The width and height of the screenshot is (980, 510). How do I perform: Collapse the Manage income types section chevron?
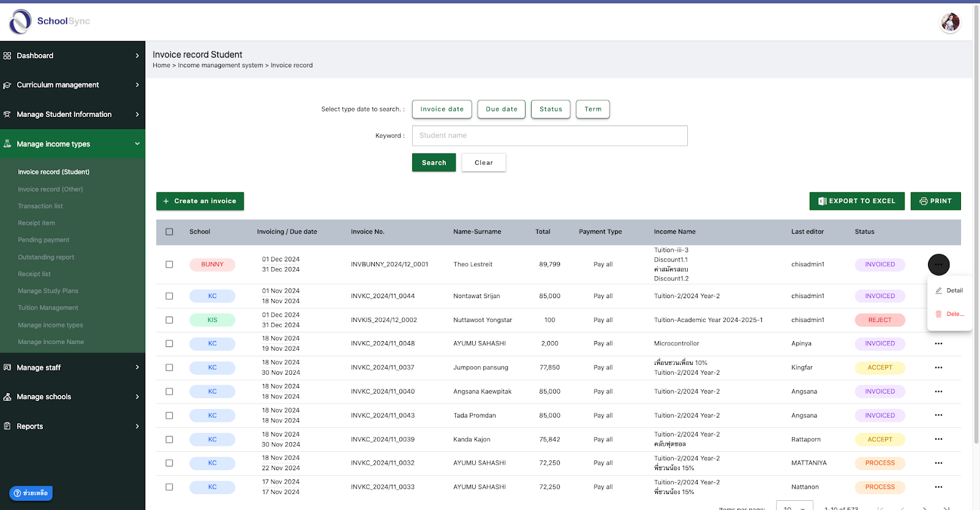137,144
